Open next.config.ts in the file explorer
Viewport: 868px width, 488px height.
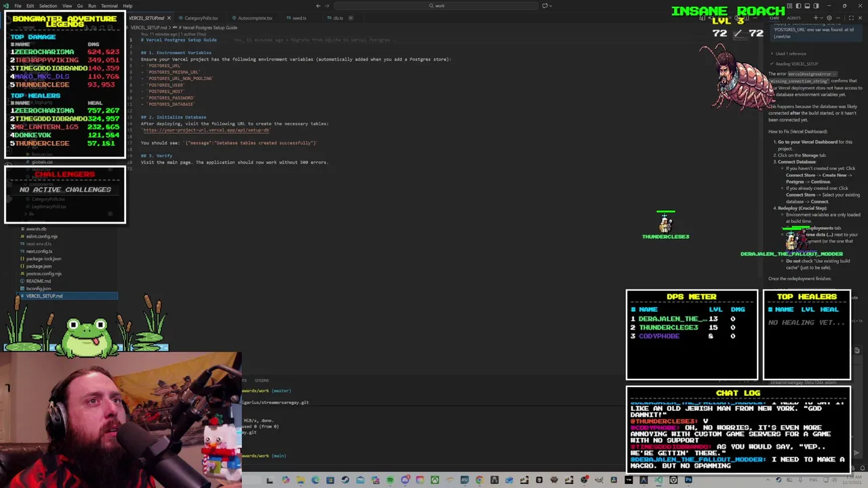39,251
